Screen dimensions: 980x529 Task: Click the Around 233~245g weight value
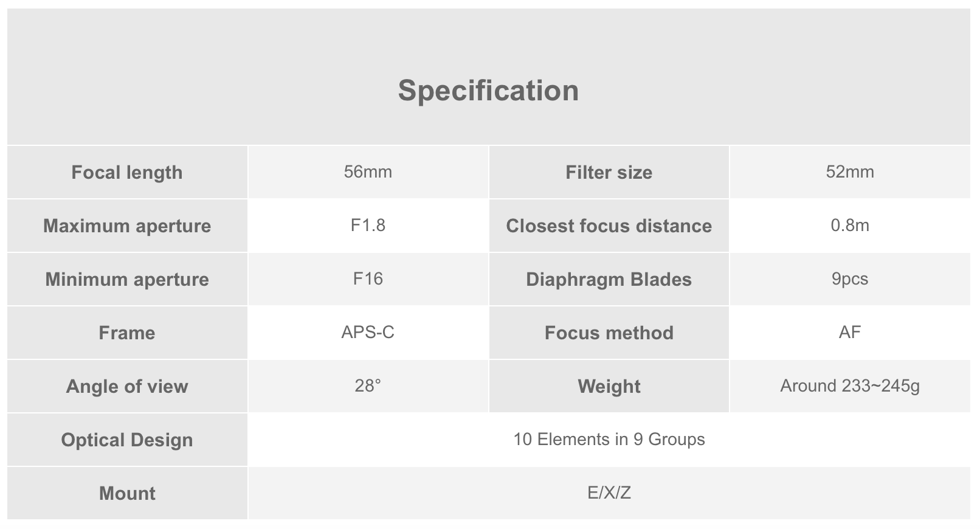tap(849, 386)
